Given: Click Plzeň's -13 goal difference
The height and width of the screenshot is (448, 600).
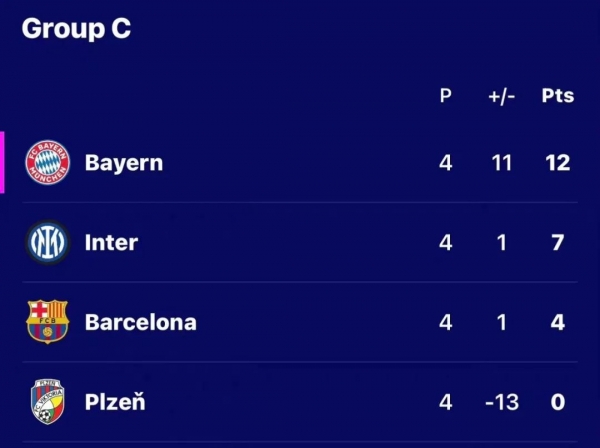Looking at the screenshot, I should [502, 402].
